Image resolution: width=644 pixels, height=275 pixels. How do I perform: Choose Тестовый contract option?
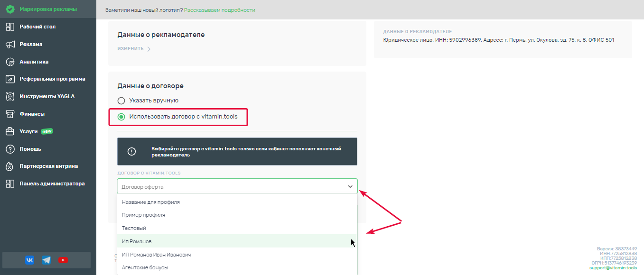[237, 228]
